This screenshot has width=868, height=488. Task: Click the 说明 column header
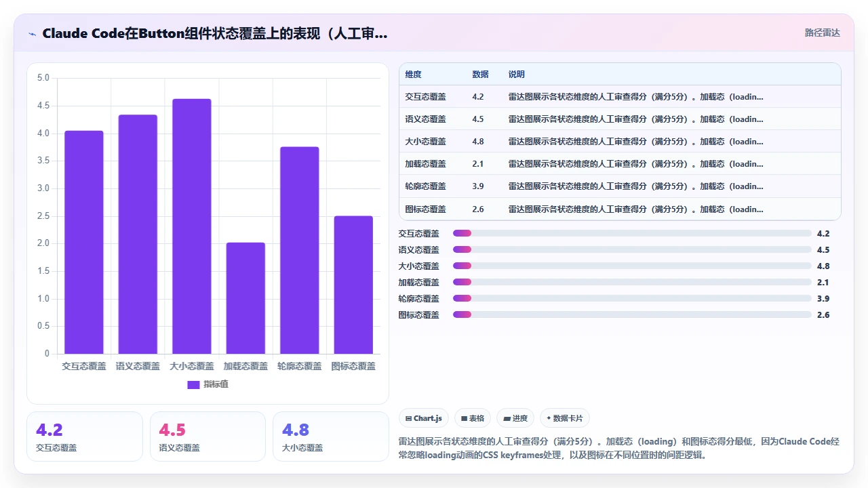(517, 75)
